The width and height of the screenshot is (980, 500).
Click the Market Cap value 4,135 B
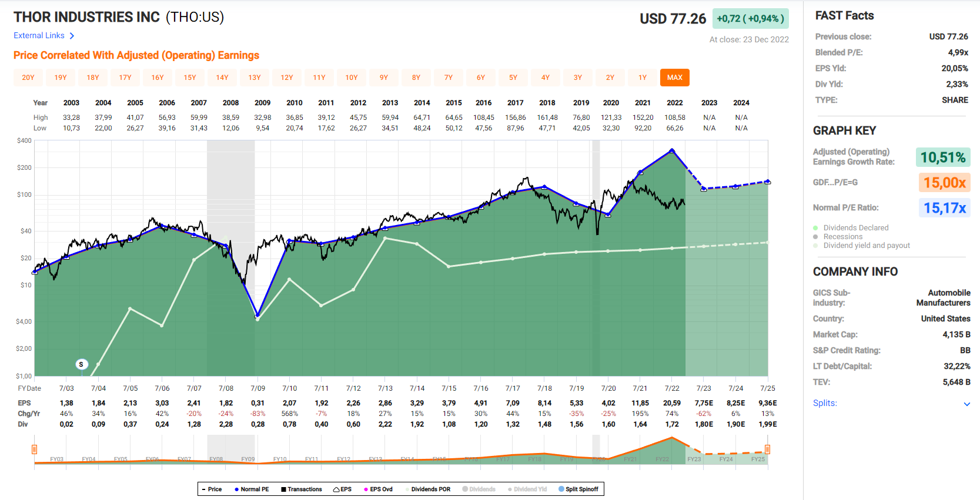pos(956,334)
